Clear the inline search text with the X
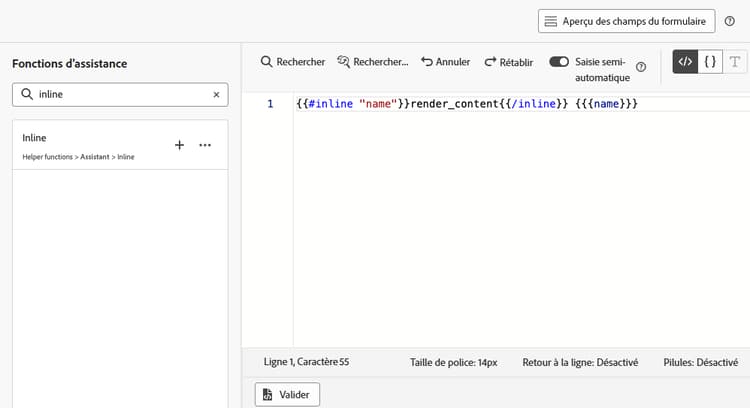The image size is (750, 408). pos(216,95)
